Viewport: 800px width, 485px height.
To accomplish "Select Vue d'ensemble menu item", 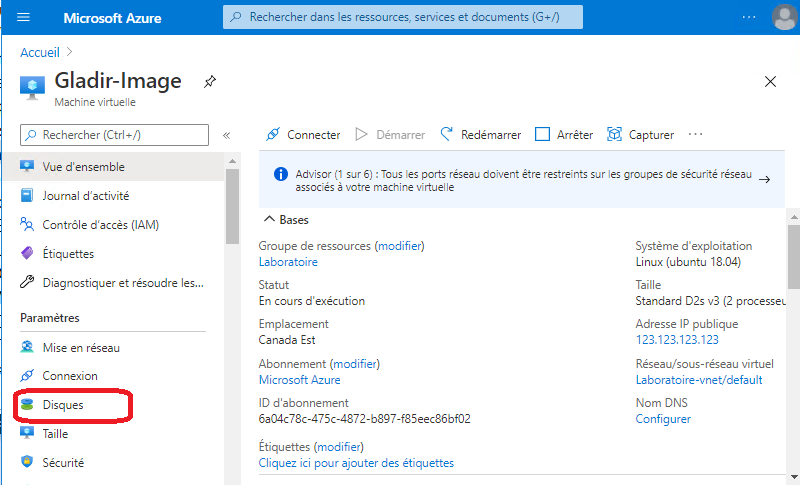I will [83, 166].
